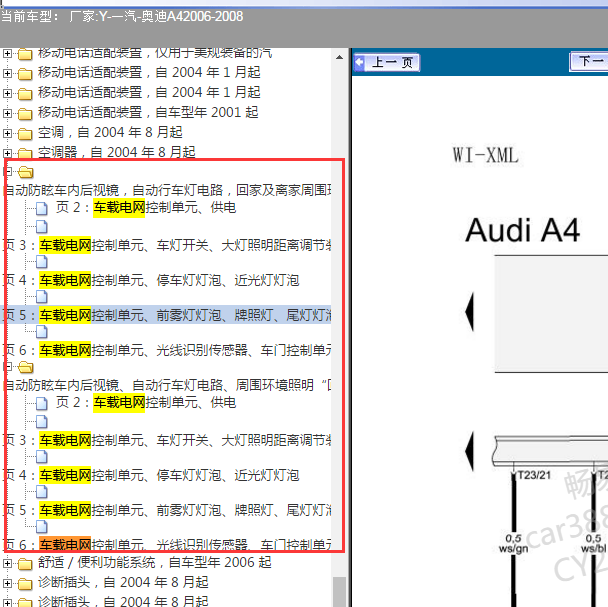608x607 pixels.
Task: Select 页 4 停车灯灯泡 under 周围环境照明 folder
Action: click(x=152, y=476)
